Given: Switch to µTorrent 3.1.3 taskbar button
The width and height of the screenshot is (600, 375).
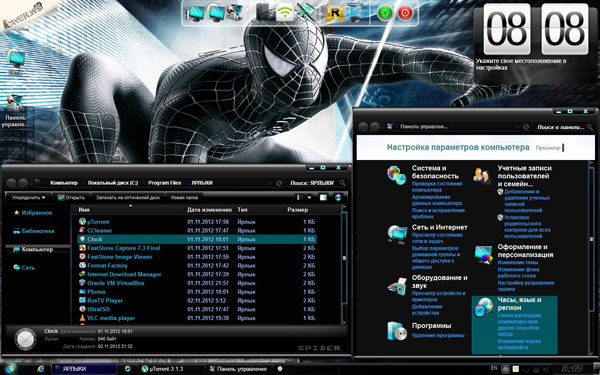Looking at the screenshot, I should click(162, 369).
